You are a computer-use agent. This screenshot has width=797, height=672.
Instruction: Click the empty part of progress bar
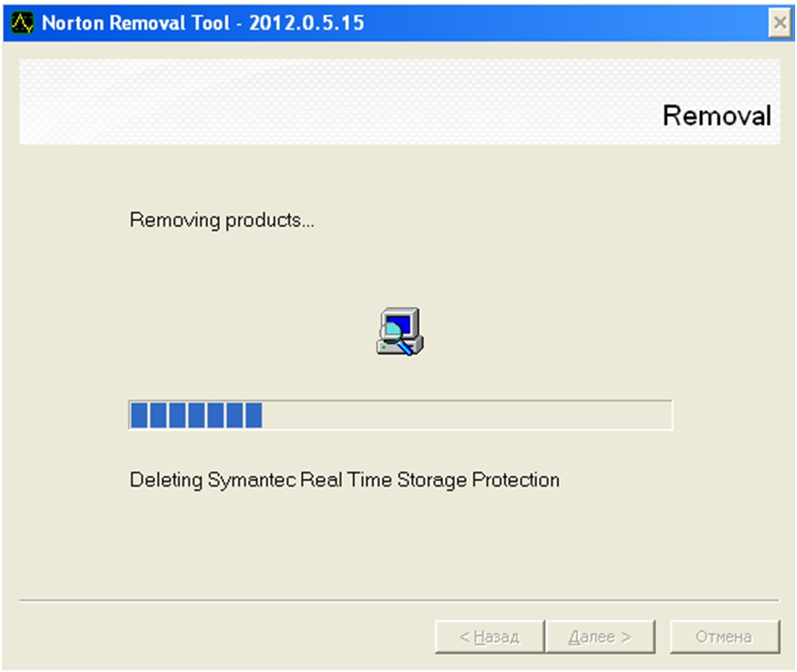467,415
